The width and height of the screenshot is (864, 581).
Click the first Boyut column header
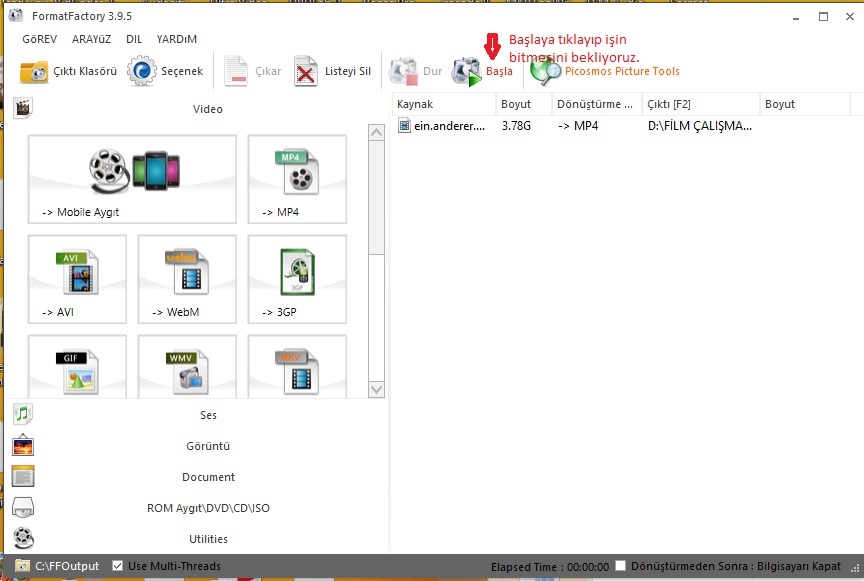coord(524,104)
